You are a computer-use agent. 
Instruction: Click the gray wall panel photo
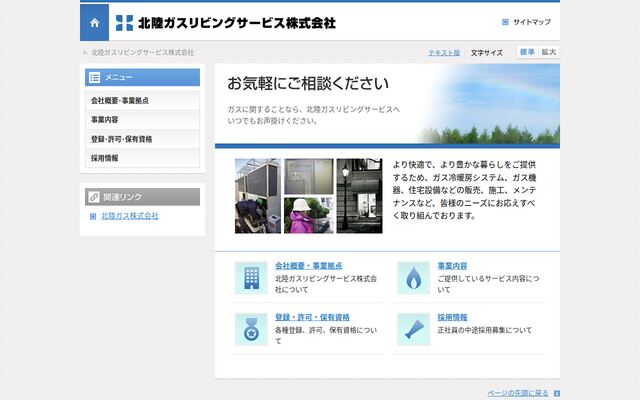click(x=309, y=176)
